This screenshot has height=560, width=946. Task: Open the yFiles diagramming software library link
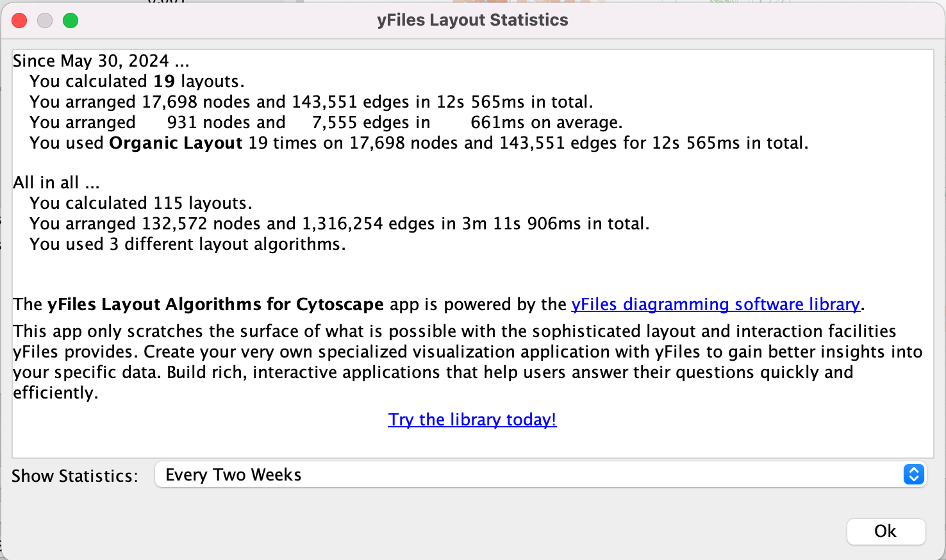coord(715,304)
